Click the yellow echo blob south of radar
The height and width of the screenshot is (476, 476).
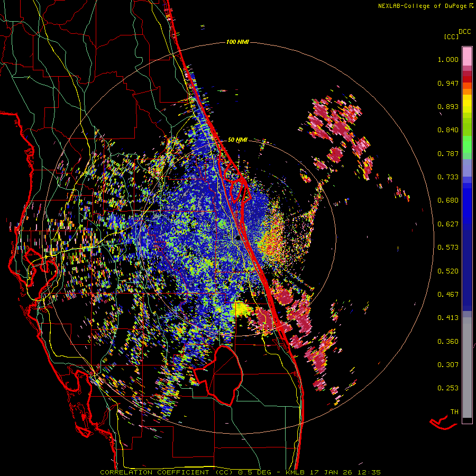coord(241,309)
